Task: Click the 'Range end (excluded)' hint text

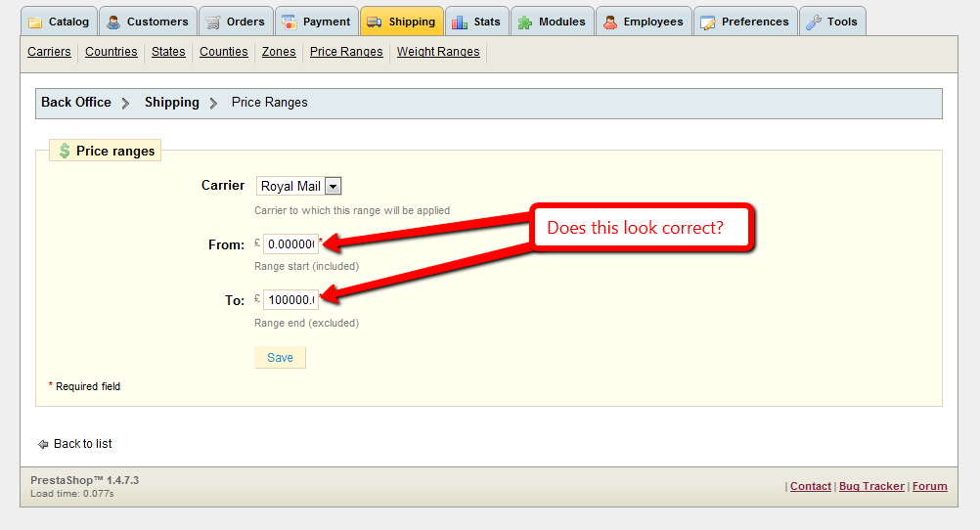Action: coord(307,323)
